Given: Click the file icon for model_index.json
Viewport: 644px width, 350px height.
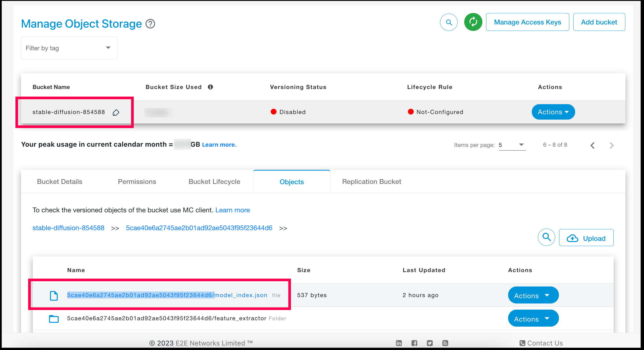Looking at the screenshot, I should (x=54, y=296).
